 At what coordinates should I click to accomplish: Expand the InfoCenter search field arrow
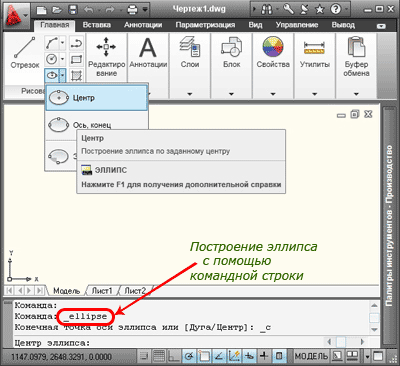255,10
